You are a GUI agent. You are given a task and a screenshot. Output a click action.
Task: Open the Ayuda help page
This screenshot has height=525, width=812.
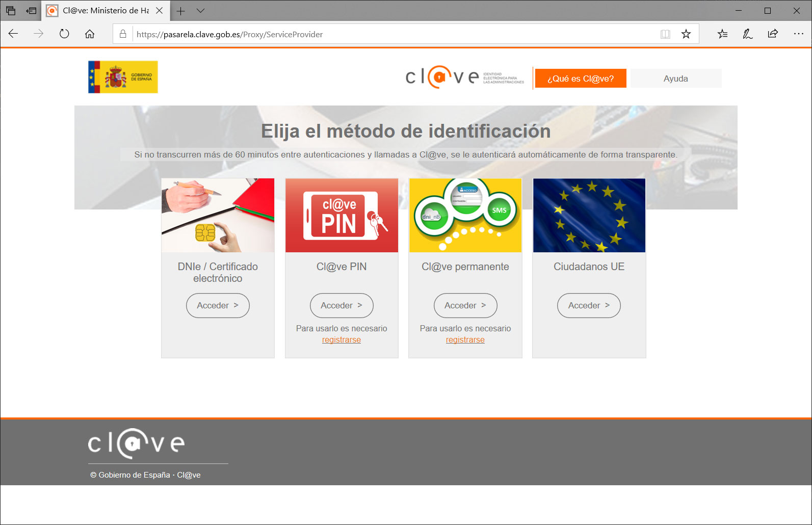[x=676, y=78]
